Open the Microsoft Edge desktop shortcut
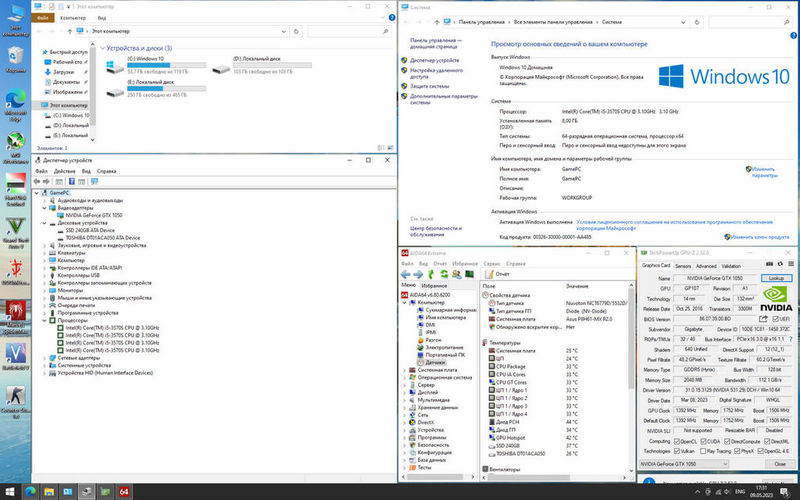The width and height of the screenshot is (800, 500). coord(16,105)
